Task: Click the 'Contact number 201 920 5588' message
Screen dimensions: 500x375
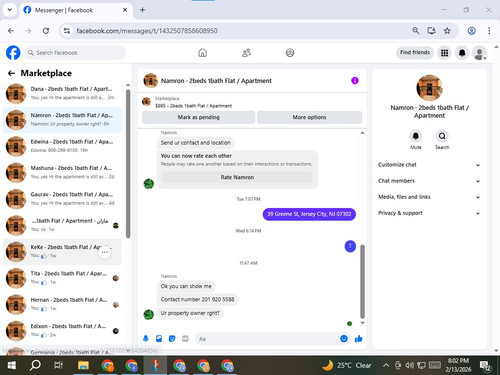Action: (197, 299)
